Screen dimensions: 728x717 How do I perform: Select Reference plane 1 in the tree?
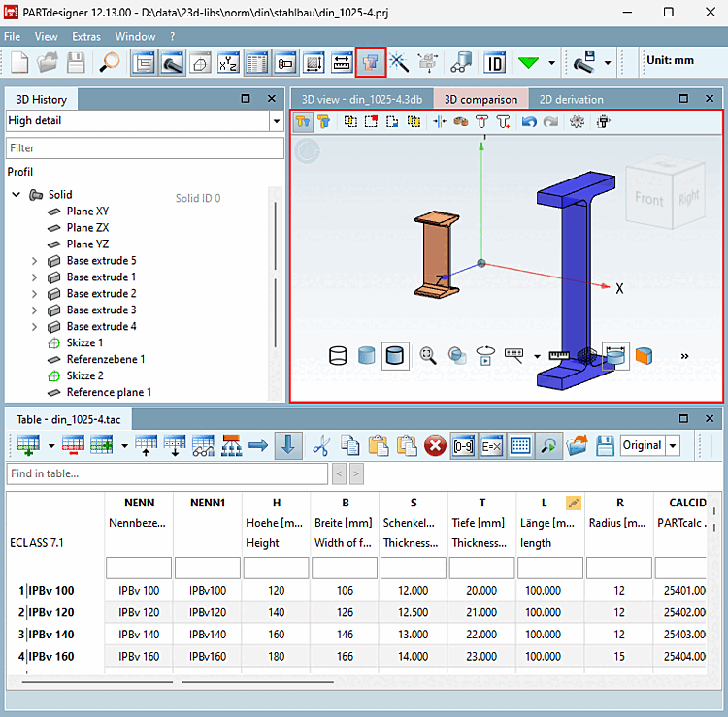tap(109, 392)
